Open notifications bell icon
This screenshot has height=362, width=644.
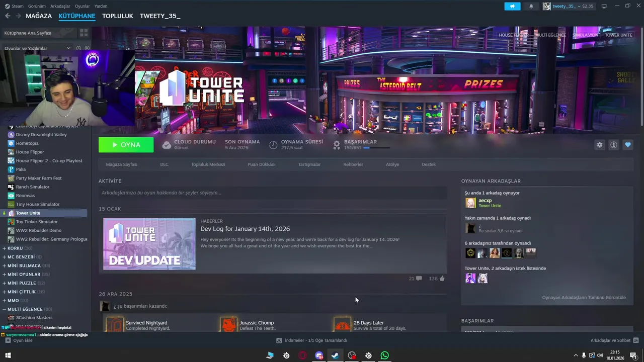[531, 6]
